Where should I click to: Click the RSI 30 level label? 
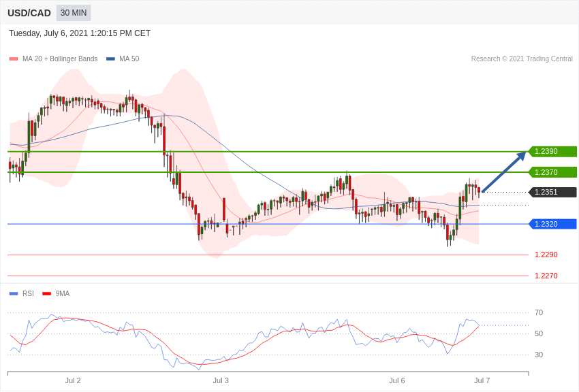[539, 355]
